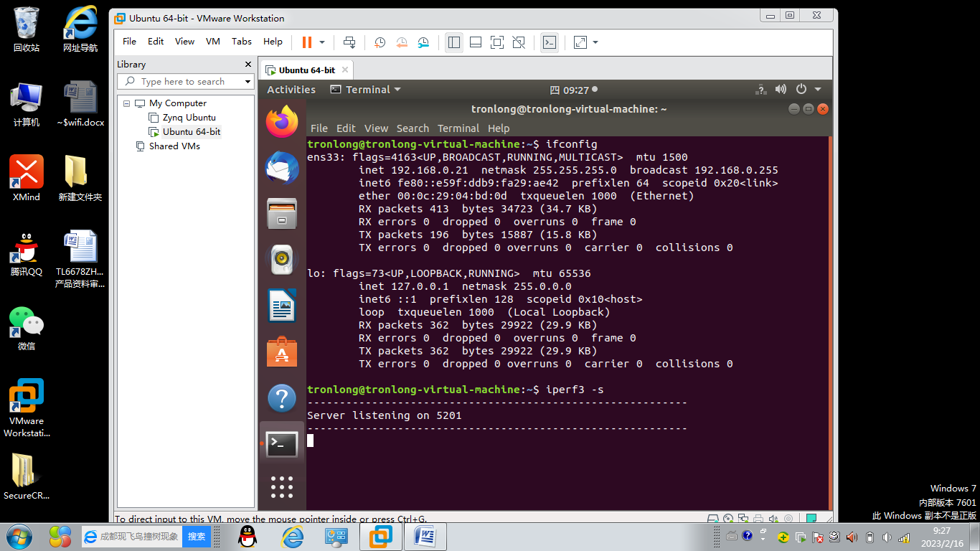Image resolution: width=980 pixels, height=551 pixels.
Task: Click the library search input field
Action: tap(184, 82)
